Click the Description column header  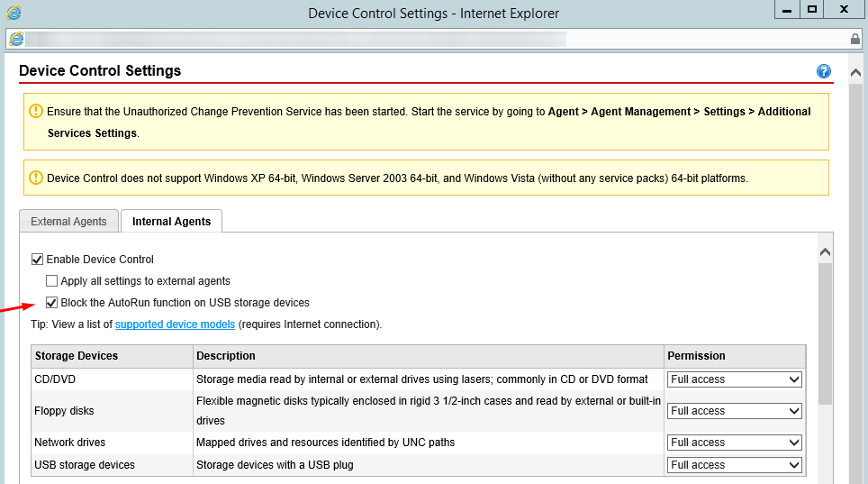click(x=429, y=356)
